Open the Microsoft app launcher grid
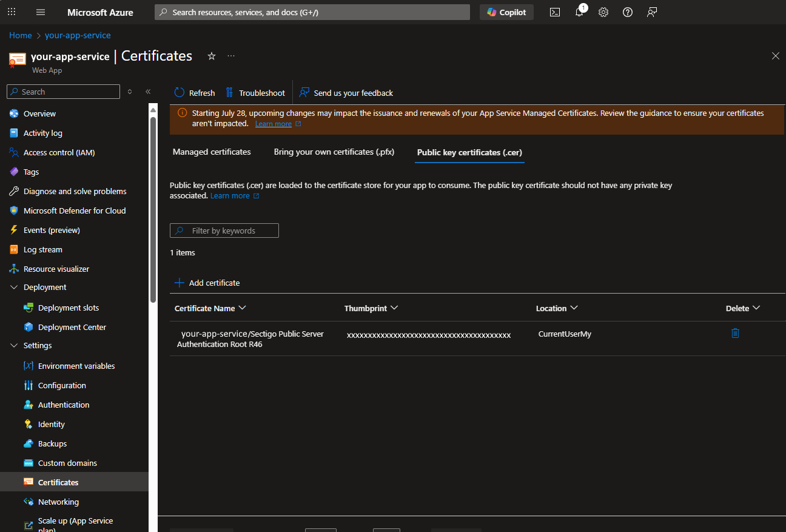The image size is (786, 532). point(12,12)
